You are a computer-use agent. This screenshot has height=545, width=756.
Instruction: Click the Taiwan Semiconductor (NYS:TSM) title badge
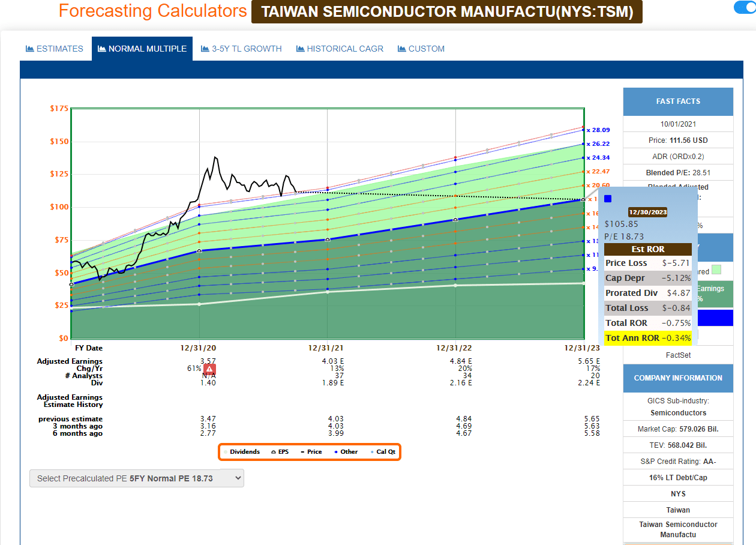point(447,11)
